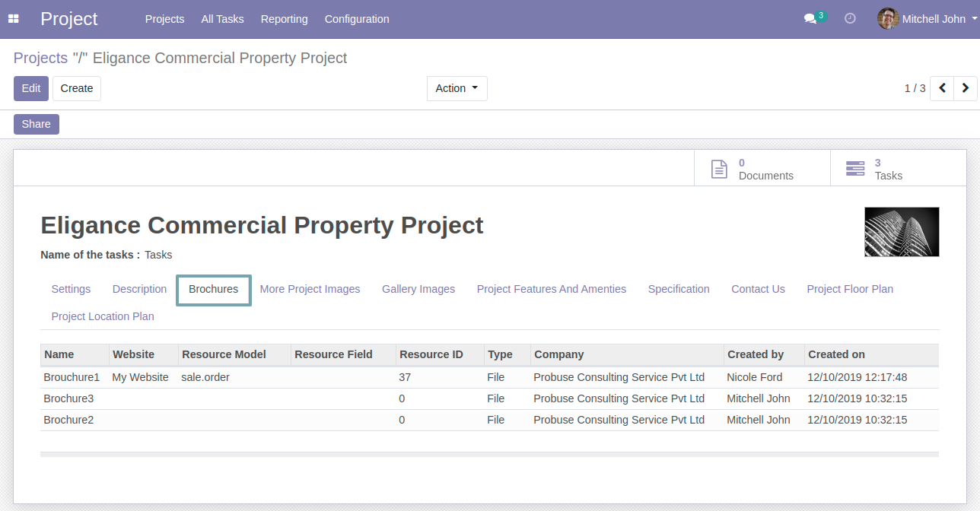
Task: Open Project Features And Amenties tab
Action: click(x=552, y=289)
